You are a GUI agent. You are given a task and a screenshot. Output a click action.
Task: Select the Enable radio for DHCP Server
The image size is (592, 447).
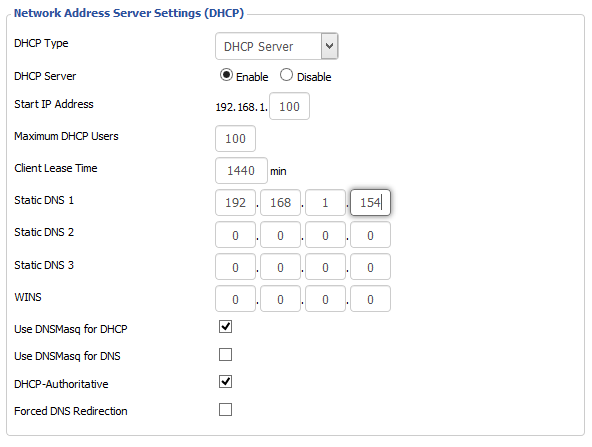226,75
